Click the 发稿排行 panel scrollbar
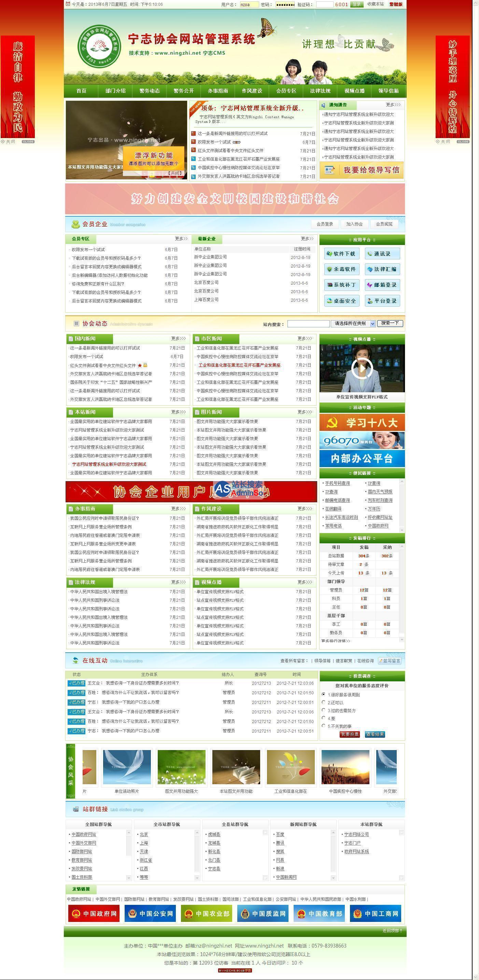The height and width of the screenshot is (980, 479). point(402,594)
